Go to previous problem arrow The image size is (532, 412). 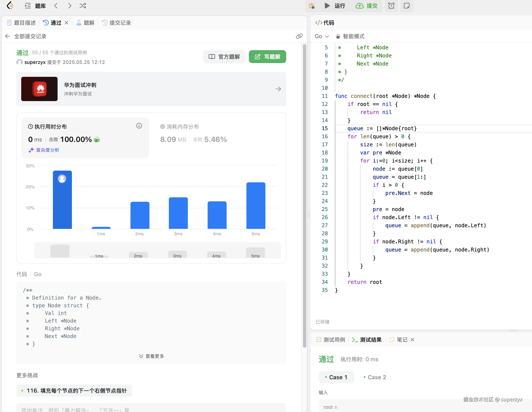56,6
